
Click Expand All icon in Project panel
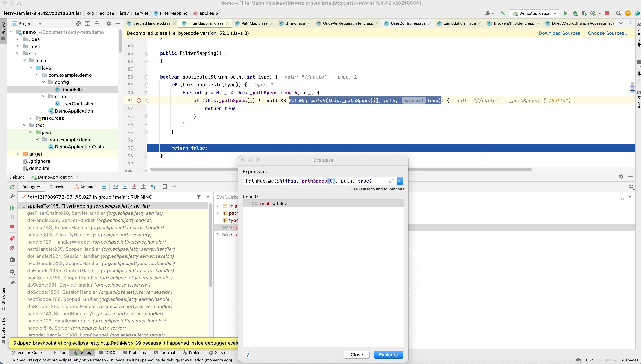pyautogui.click(x=88, y=23)
